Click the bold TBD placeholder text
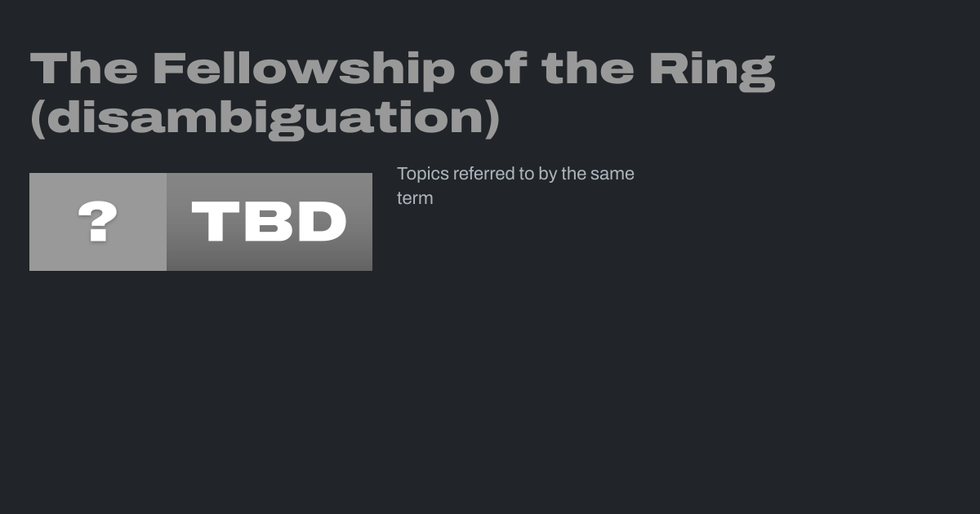Screen dimensions: 980x514 coord(269,222)
